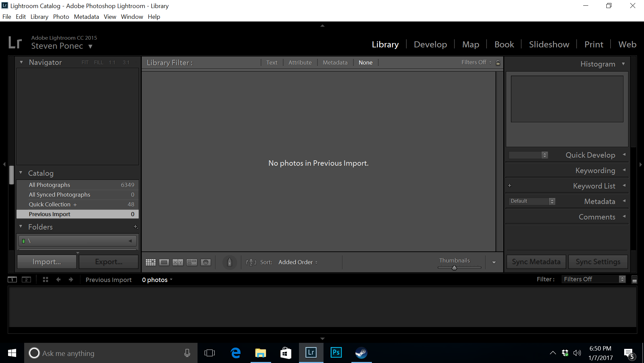Open filmstrip grid shortcut icon
This screenshot has height=363, width=644.
[x=45, y=280]
